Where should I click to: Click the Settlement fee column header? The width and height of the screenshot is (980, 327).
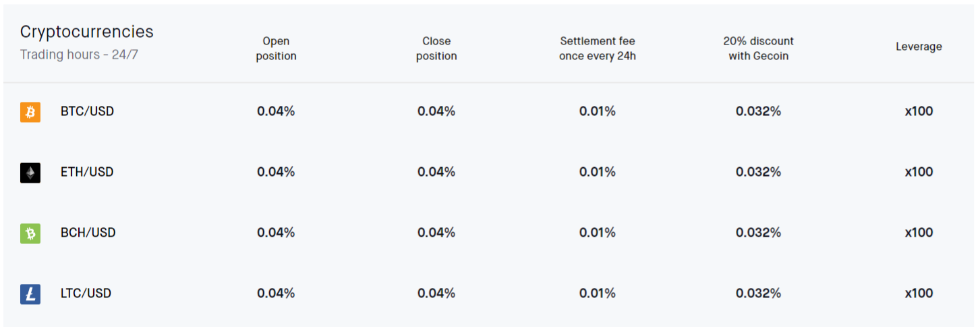point(598,49)
